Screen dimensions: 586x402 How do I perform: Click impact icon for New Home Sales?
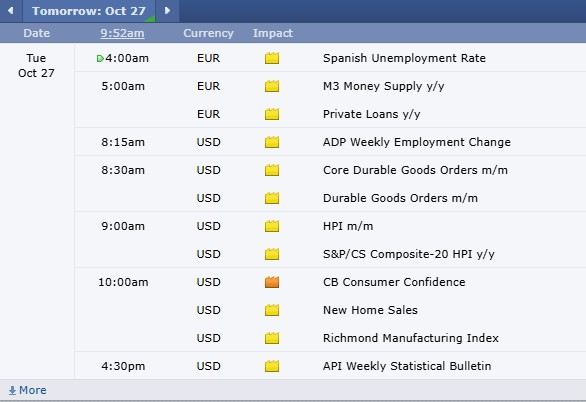[272, 310]
